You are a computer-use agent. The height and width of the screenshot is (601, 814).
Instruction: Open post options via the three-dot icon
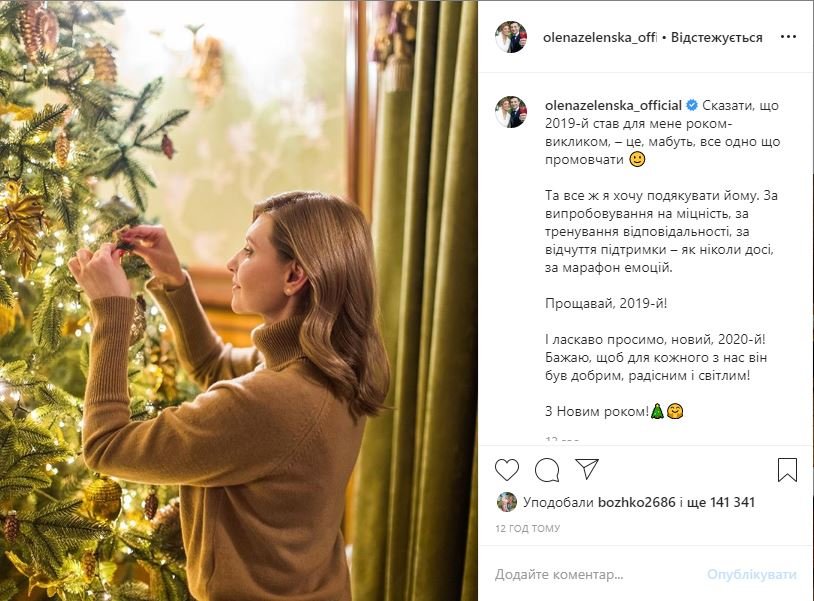787,36
